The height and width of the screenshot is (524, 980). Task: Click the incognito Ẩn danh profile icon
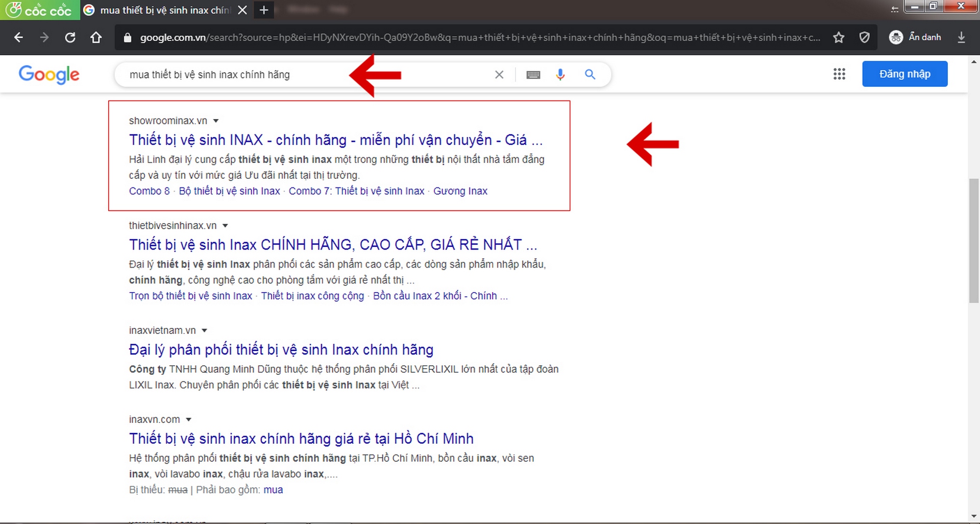pos(895,37)
